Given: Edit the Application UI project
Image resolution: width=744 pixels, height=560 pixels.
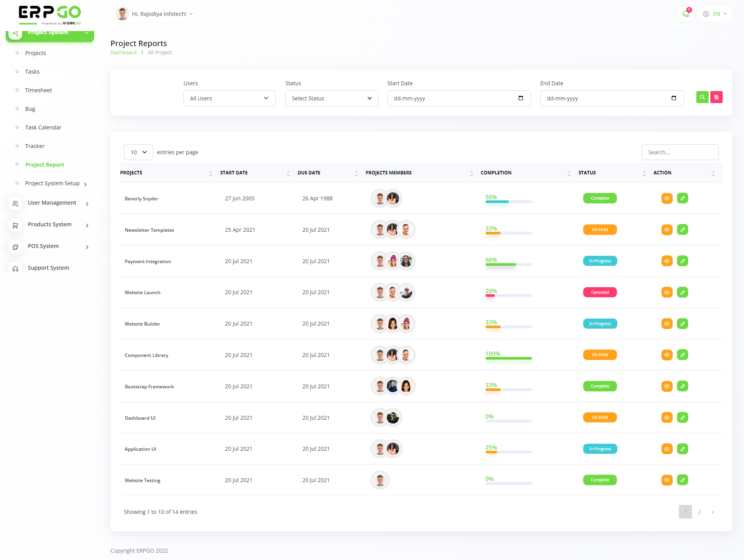Looking at the screenshot, I should [x=682, y=449].
